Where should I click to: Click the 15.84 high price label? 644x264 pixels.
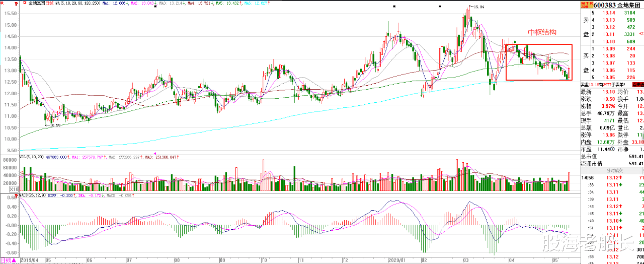478,7
